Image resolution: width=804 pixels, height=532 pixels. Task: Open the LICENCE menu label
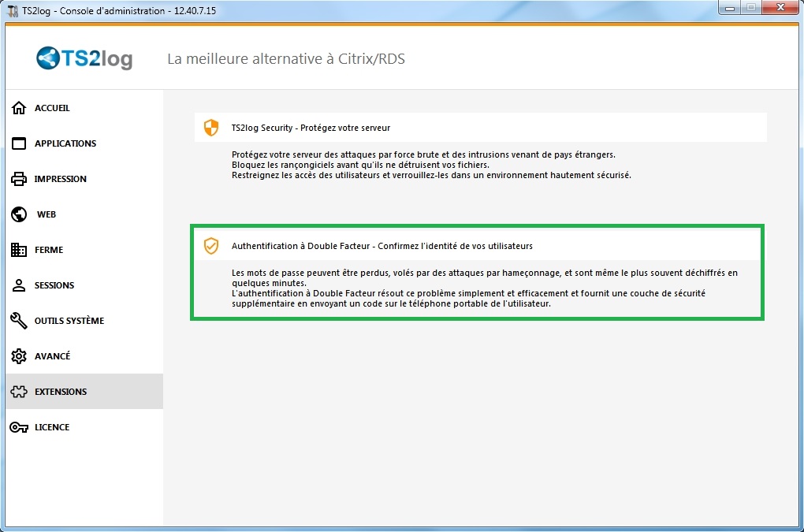point(52,427)
